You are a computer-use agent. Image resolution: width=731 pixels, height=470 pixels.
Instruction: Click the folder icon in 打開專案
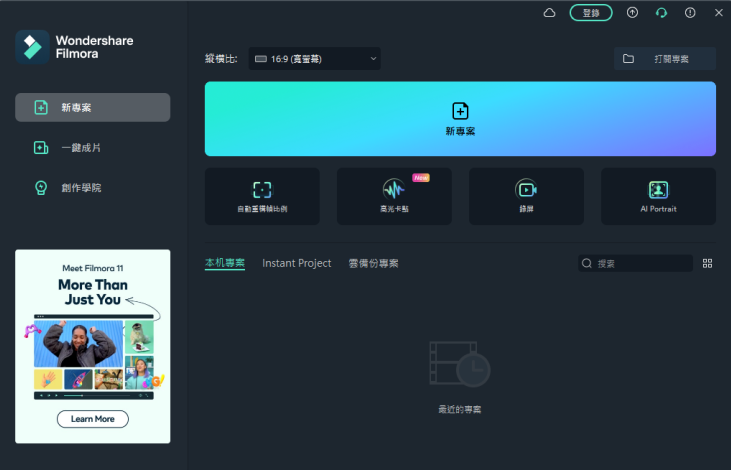tap(628, 59)
